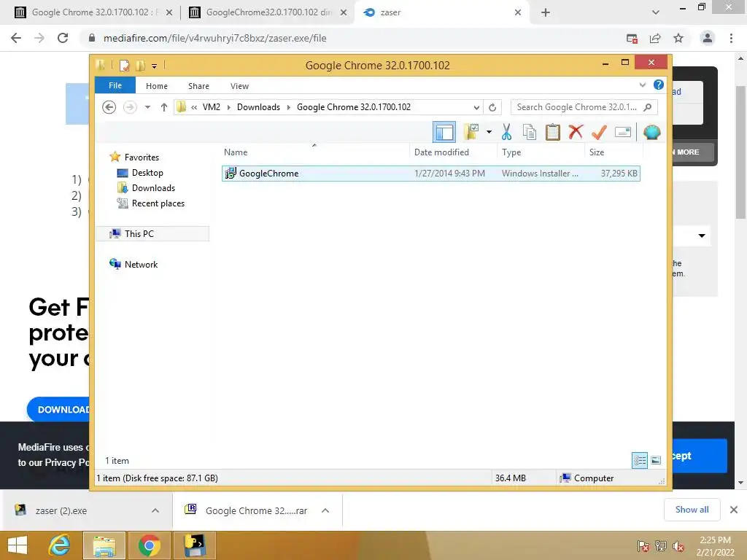The image size is (747, 560).
Task: Click the blue shell globe icon
Action: pyautogui.click(x=651, y=132)
